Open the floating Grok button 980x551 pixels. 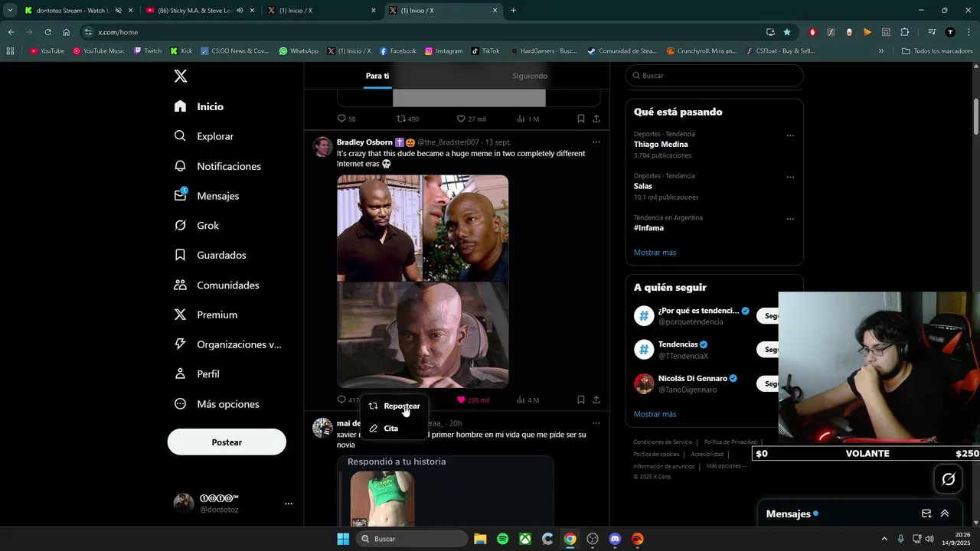coord(948,479)
